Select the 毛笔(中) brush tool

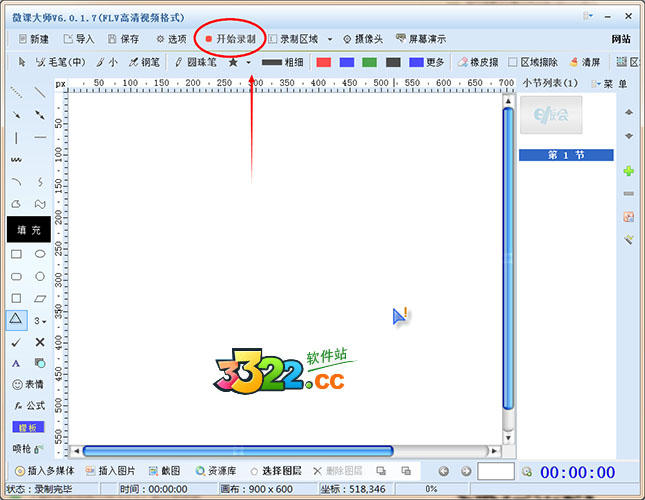pyautogui.click(x=60, y=62)
